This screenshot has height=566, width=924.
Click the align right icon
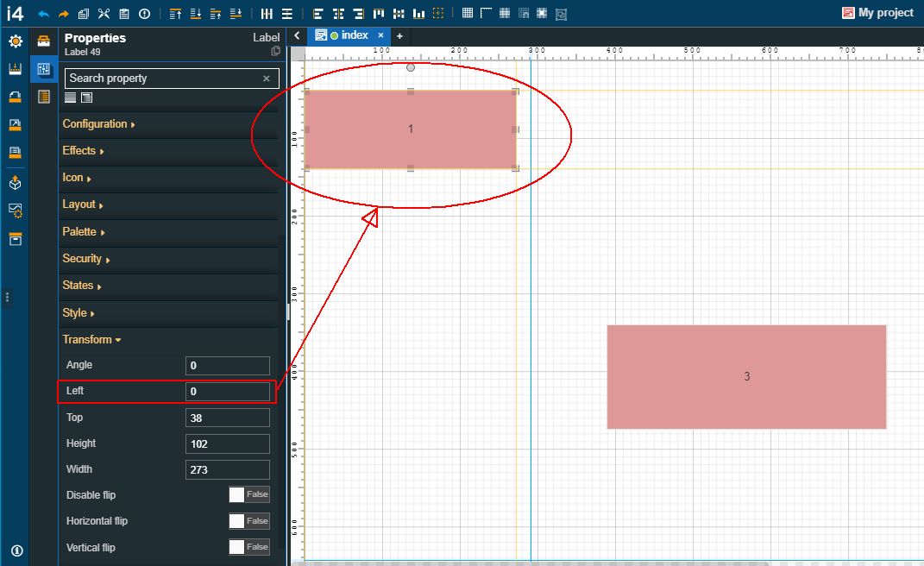[358, 14]
